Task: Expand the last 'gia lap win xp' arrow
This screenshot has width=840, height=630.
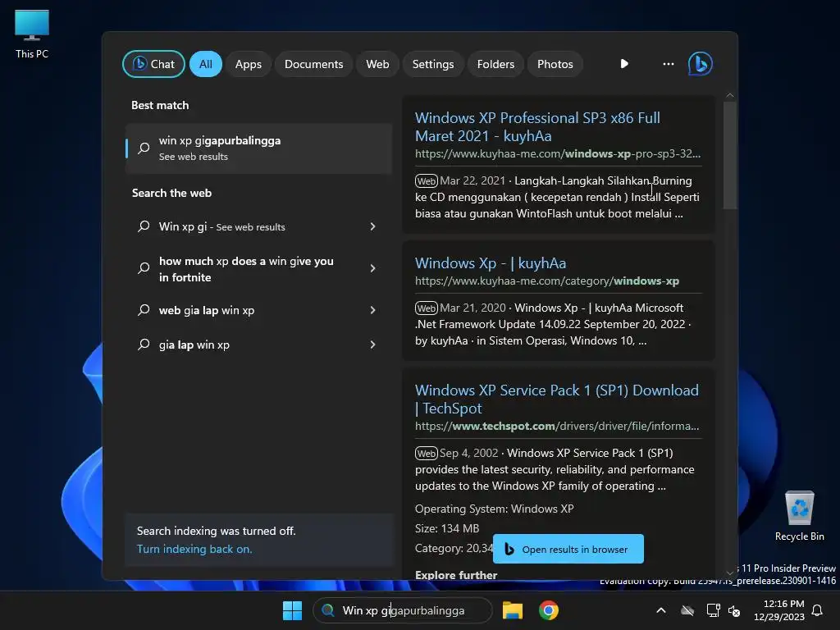Action: pyautogui.click(x=373, y=345)
